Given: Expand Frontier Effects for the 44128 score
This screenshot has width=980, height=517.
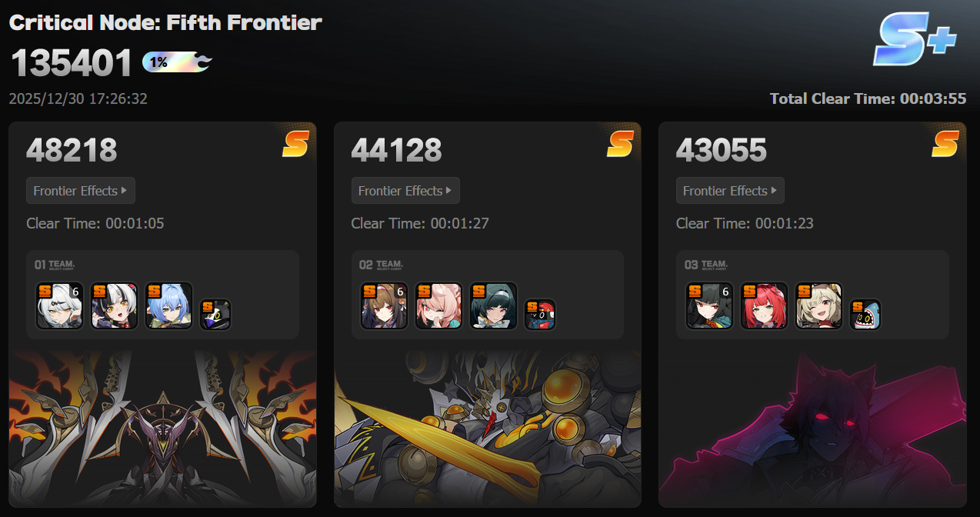Looking at the screenshot, I should coord(405,191).
